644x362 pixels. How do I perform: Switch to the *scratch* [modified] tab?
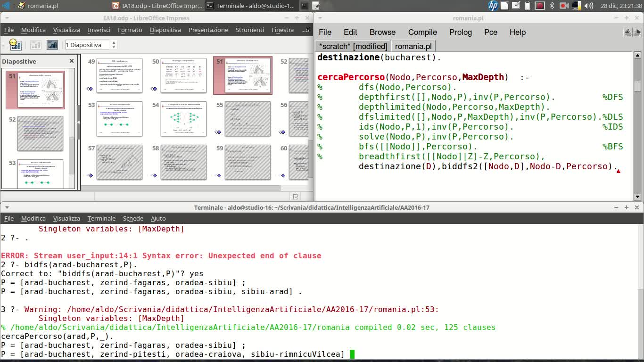click(353, 46)
